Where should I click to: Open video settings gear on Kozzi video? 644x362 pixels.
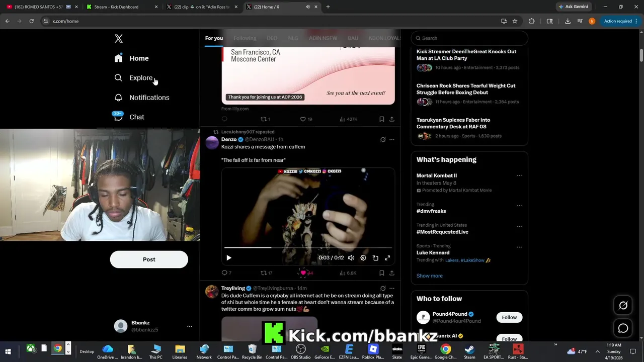363,258
